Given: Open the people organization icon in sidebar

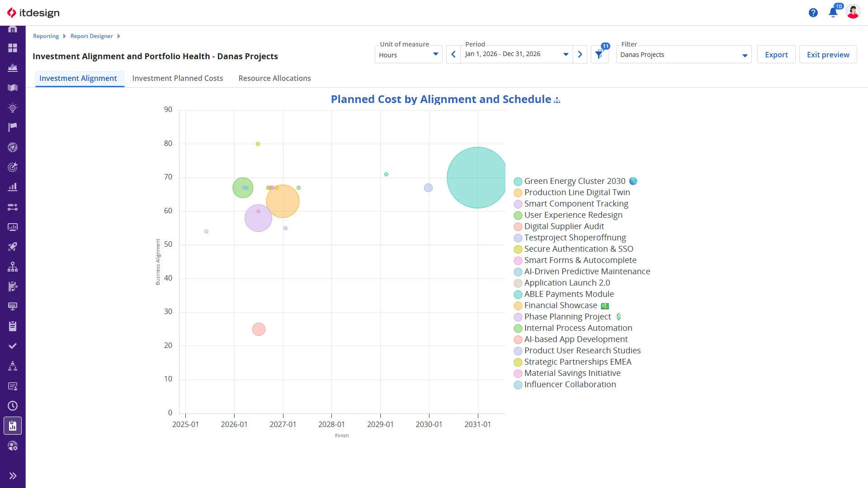Looking at the screenshot, I should click(x=13, y=366).
